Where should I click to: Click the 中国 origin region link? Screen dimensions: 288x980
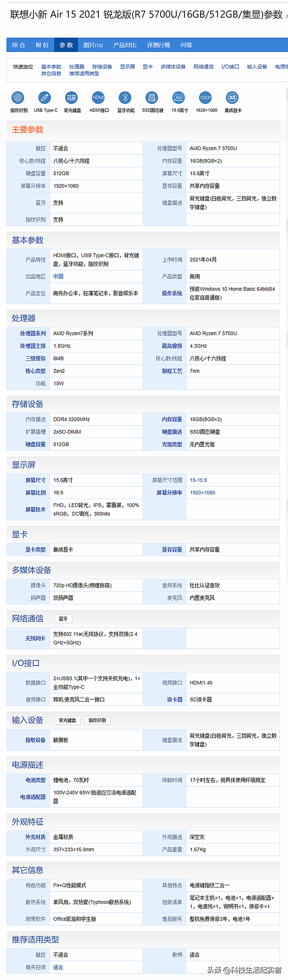coord(58,277)
